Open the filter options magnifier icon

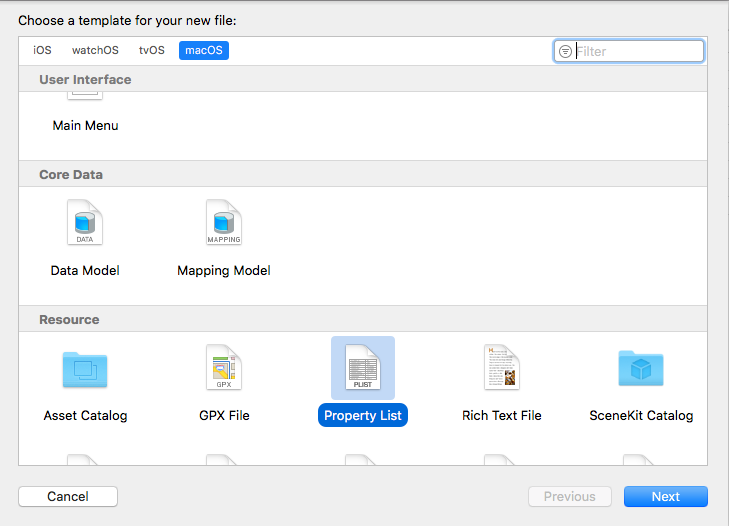[x=566, y=51]
